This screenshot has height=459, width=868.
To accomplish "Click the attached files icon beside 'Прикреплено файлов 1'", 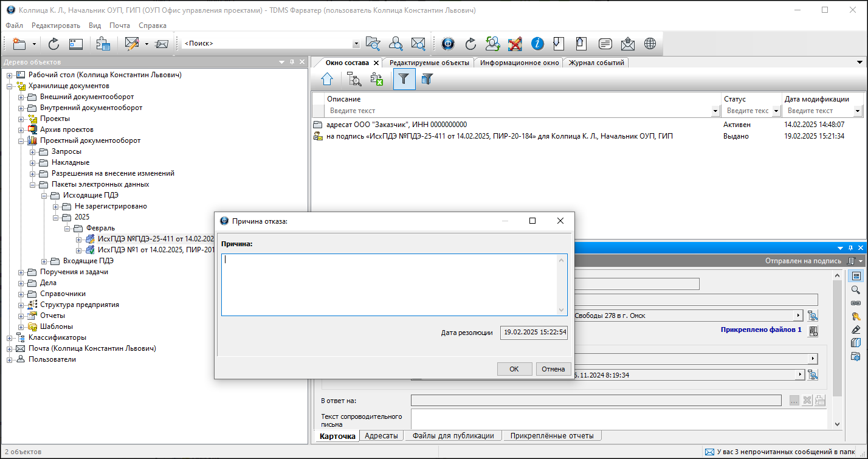I will (813, 331).
